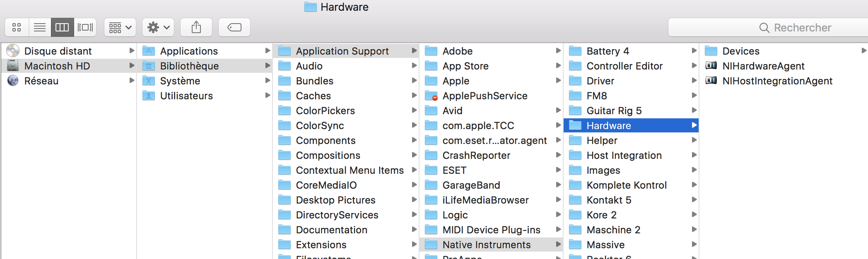Screen dimensions: 868x259
Task: Open the Applications folder
Action: 205,51
